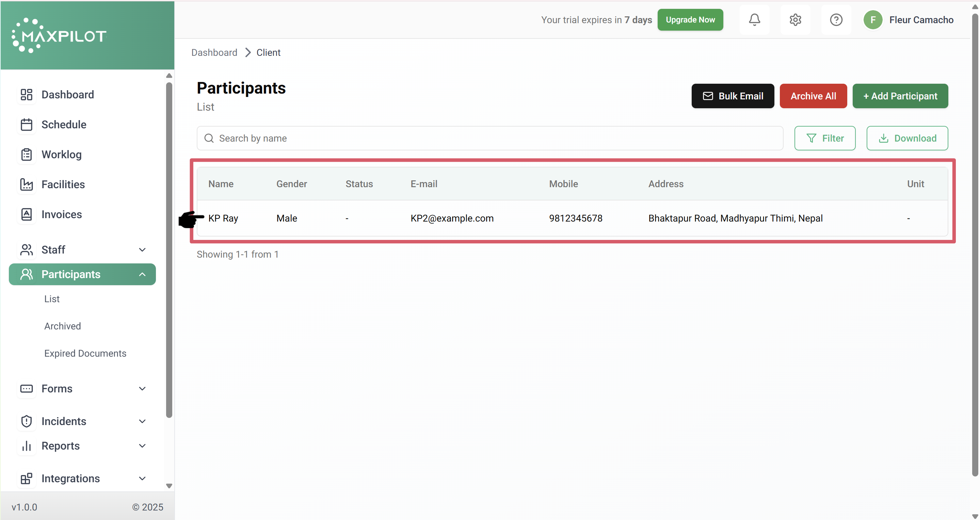
Task: Open settings gear icon in header
Action: coord(795,20)
